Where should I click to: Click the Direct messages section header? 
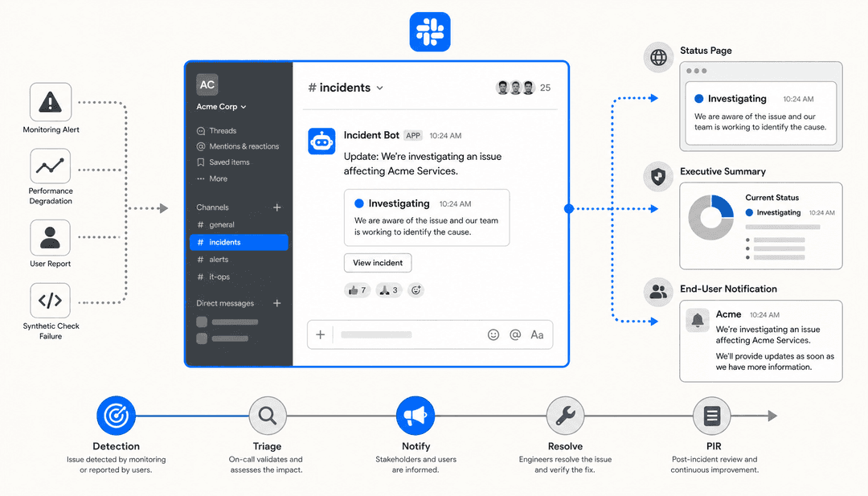225,303
